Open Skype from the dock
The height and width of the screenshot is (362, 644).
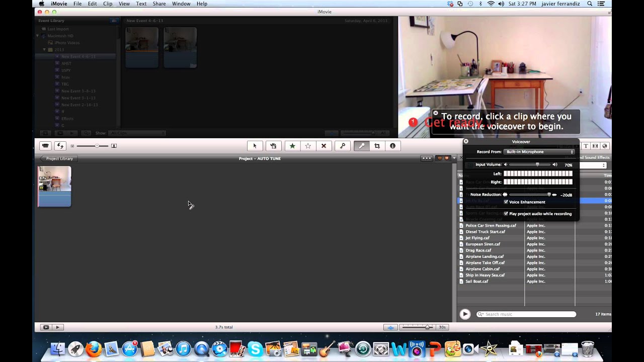point(255,348)
